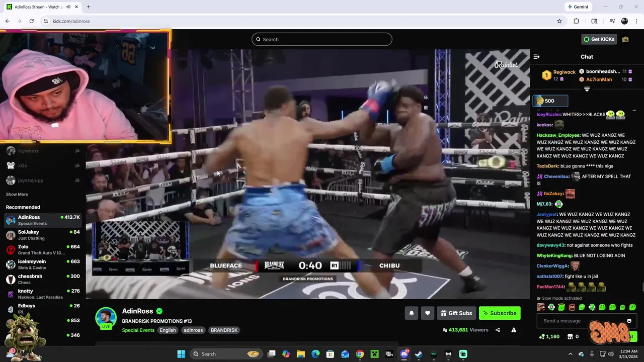Expand the gift leaderboard arrow
This screenshot has width=644, height=362.
[587, 89]
